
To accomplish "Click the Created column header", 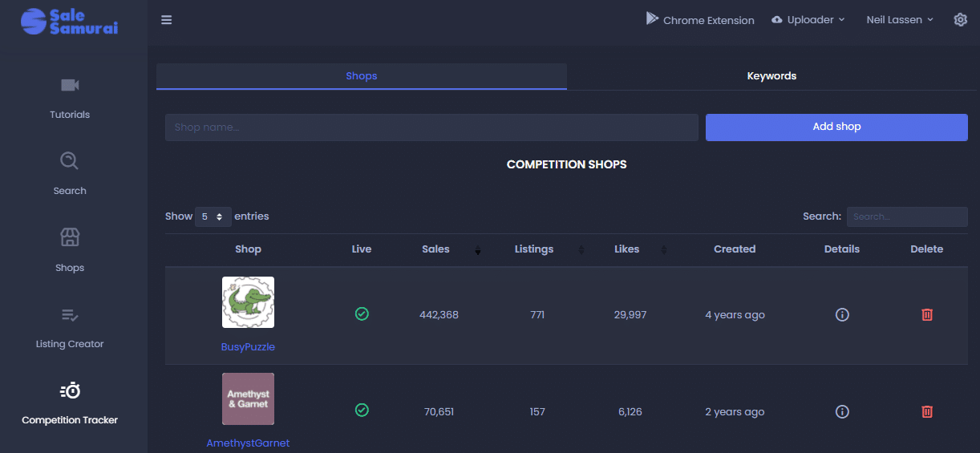I will pyautogui.click(x=735, y=249).
